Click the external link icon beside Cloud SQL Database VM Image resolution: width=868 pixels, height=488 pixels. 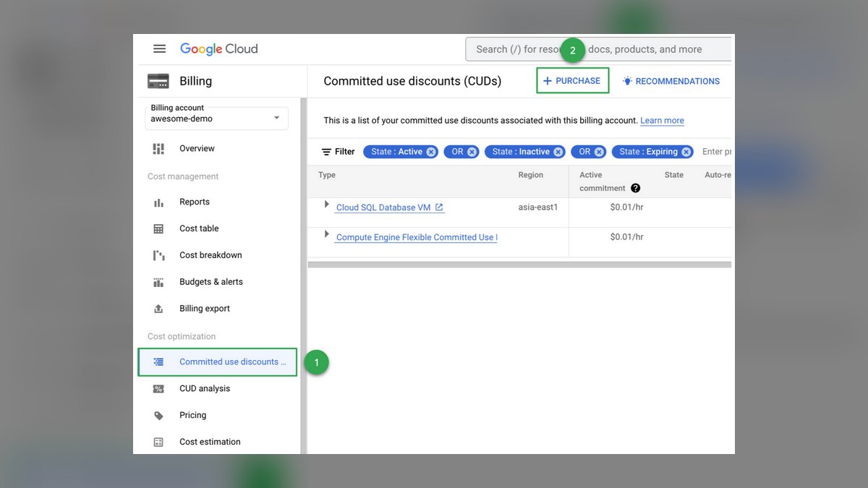coord(439,207)
